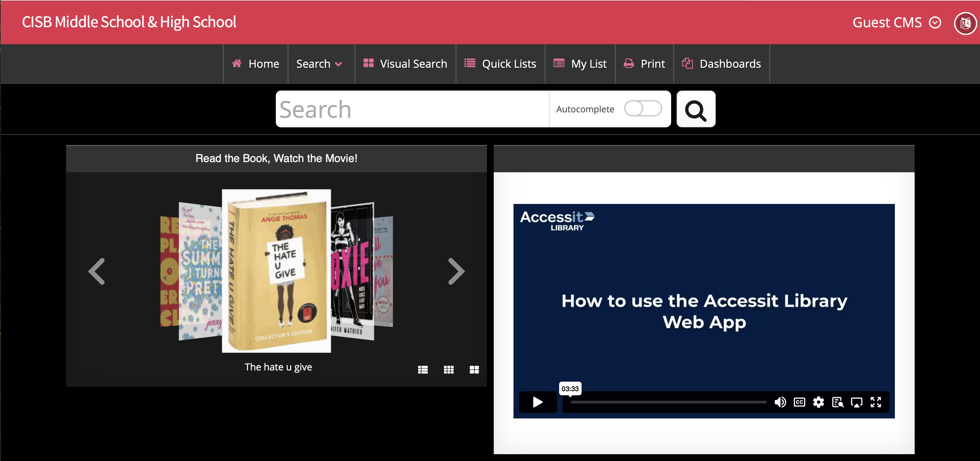Enter video fullscreen mode
This screenshot has width=980, height=461.
click(x=876, y=402)
